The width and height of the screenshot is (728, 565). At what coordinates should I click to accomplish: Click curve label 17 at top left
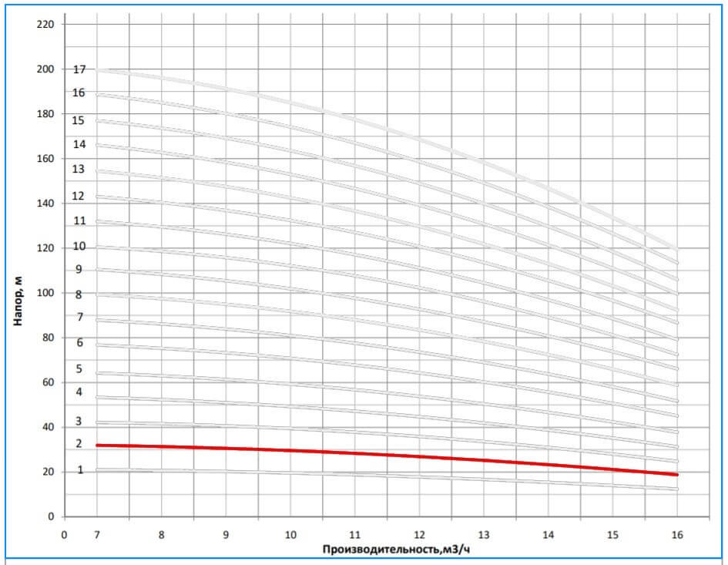pos(79,69)
